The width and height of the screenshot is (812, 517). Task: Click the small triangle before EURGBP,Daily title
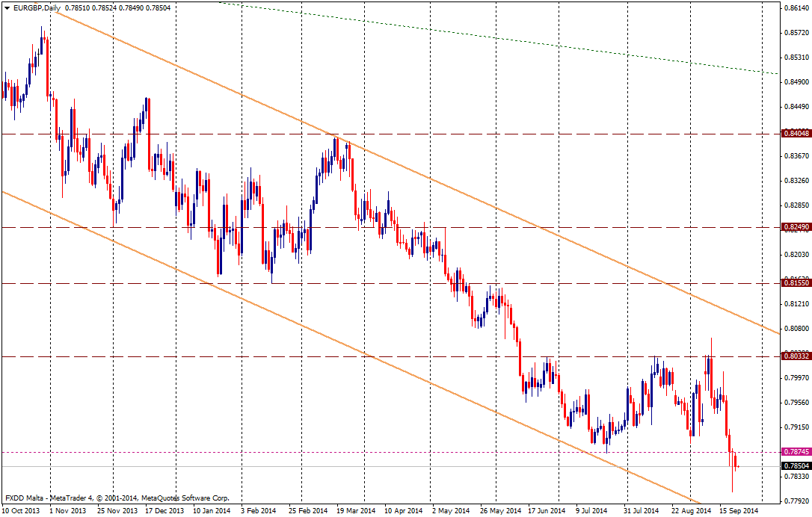pos(7,7)
